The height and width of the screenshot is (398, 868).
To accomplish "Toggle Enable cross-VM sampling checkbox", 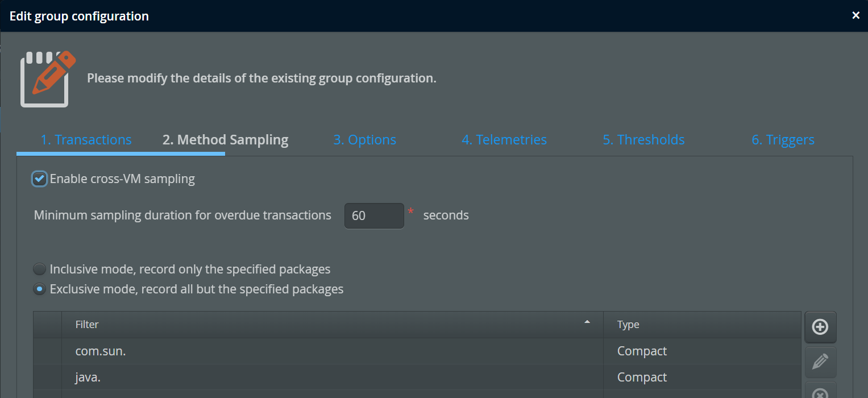I will pos(39,179).
